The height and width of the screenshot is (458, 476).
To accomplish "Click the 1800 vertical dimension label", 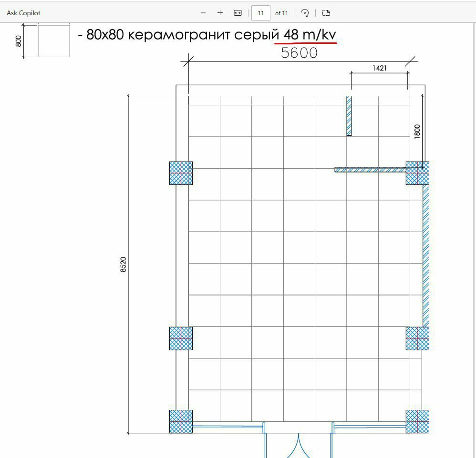I will (417, 132).
